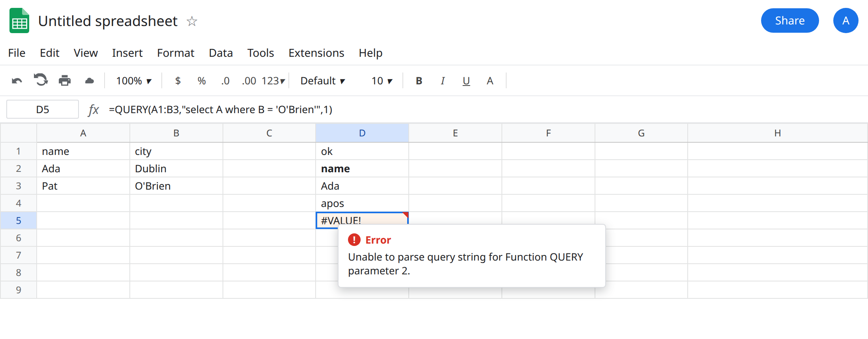Image resolution: width=868 pixels, height=339 pixels.
Task: Open the Default font dropdown
Action: point(323,81)
